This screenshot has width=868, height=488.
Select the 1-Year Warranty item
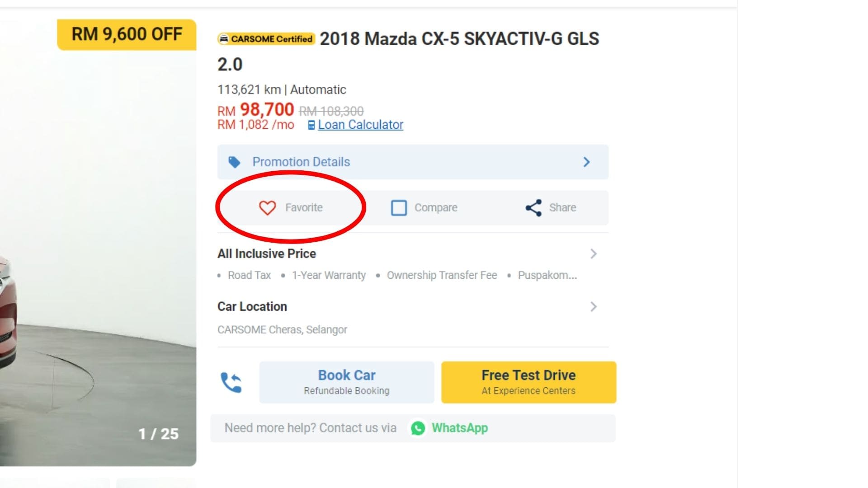[x=329, y=275]
